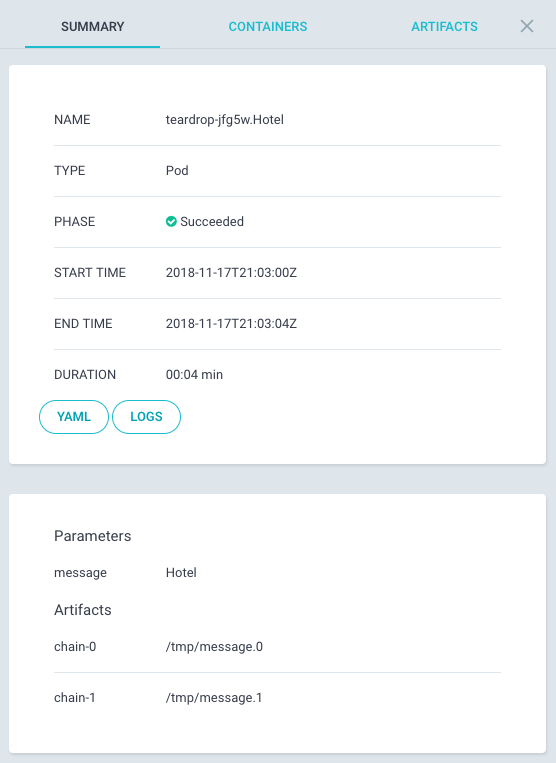
Task: Click the /tmp/message.1 artifact path
Action: coord(214,698)
